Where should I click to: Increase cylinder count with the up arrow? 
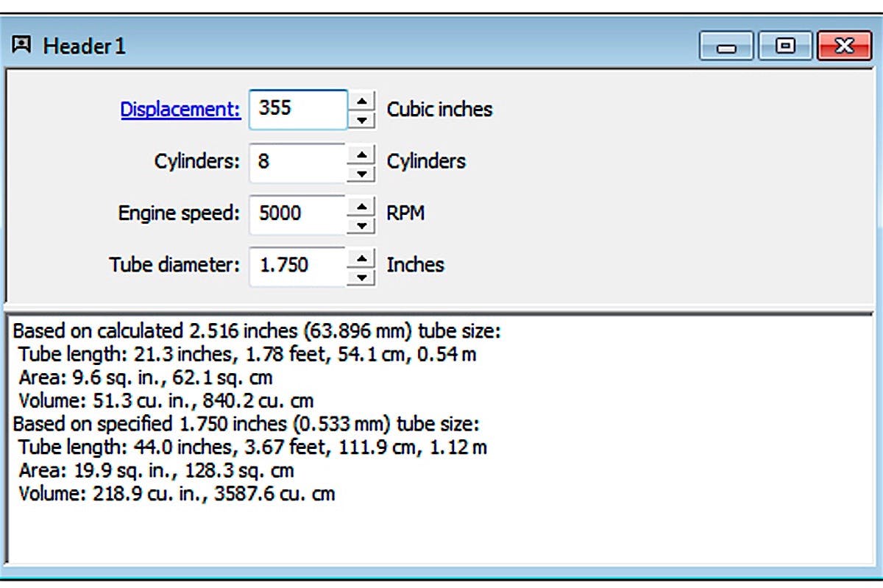(361, 153)
